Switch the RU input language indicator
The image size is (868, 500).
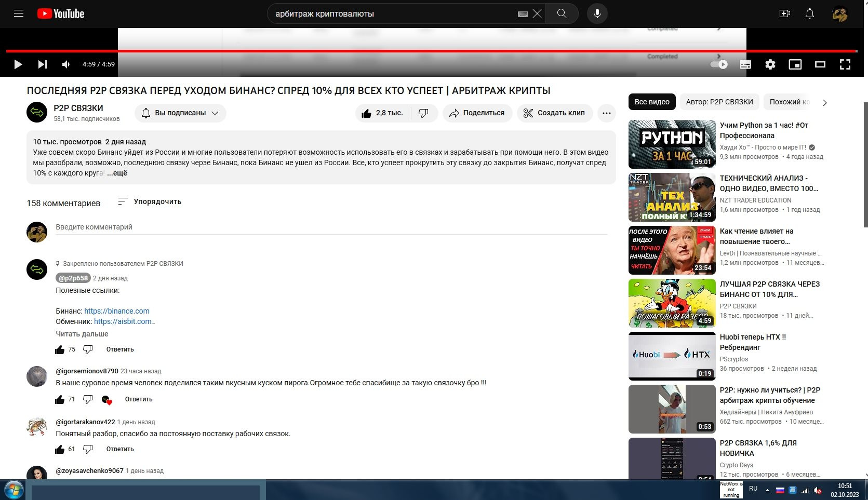pos(753,489)
